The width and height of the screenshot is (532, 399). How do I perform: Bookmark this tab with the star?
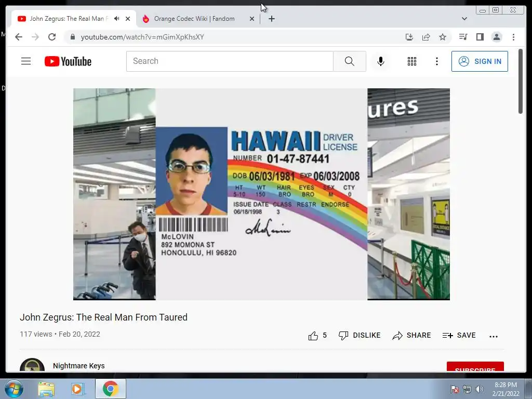443,37
